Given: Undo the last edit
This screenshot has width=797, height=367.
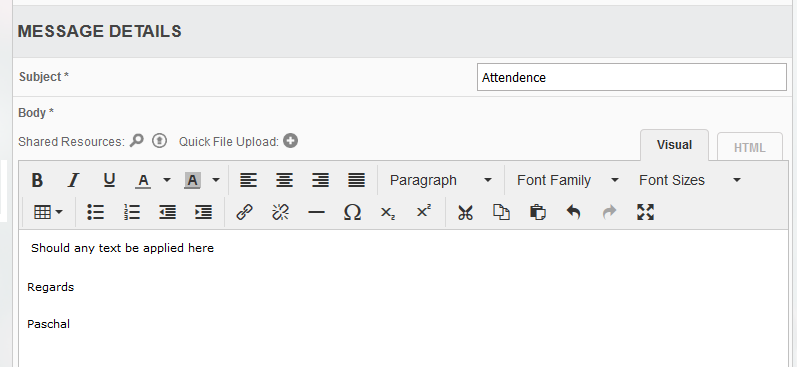Looking at the screenshot, I should [573, 212].
